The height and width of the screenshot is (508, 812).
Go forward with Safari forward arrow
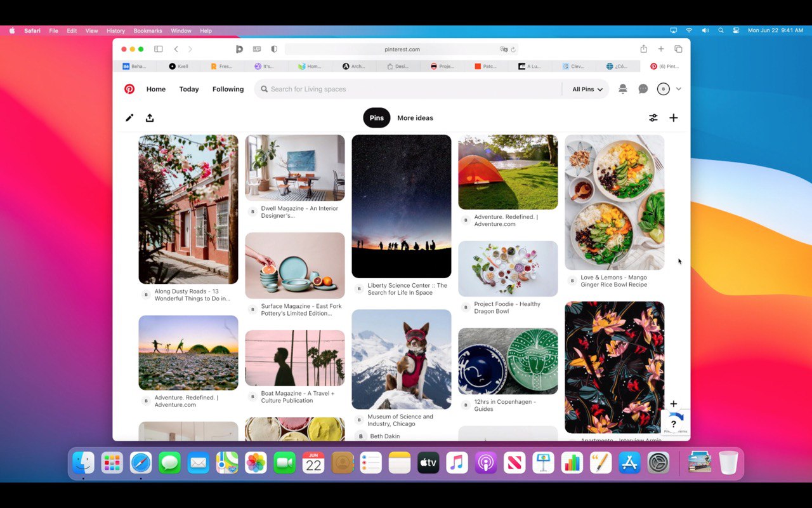pyautogui.click(x=190, y=49)
